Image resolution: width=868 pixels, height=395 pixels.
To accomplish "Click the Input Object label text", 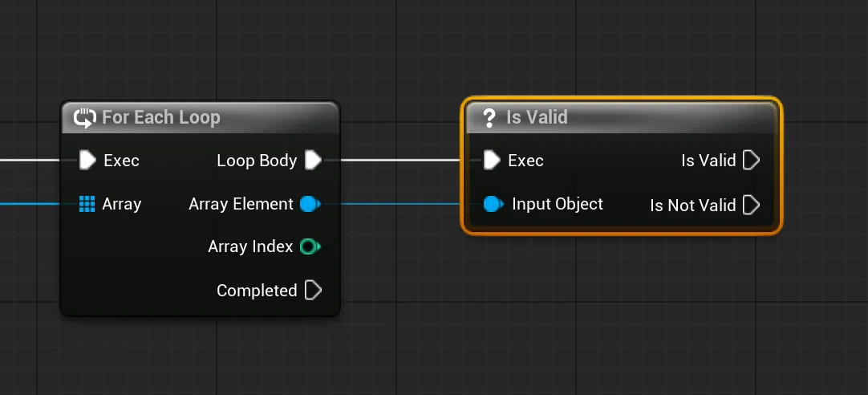I will (558, 204).
